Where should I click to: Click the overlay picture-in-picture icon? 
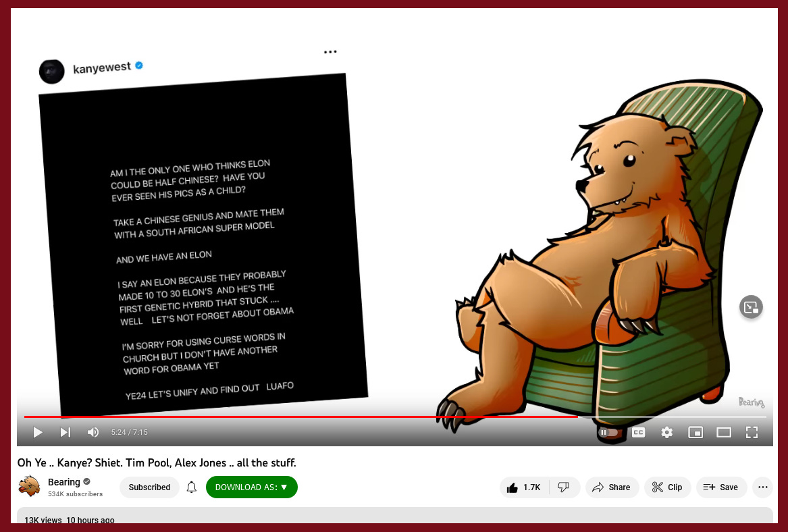click(752, 307)
